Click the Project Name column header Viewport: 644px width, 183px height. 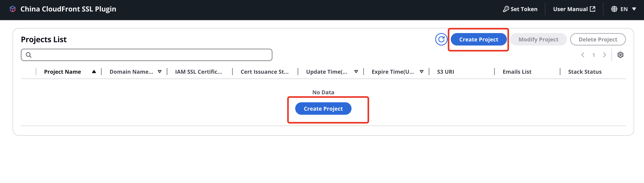coord(63,72)
